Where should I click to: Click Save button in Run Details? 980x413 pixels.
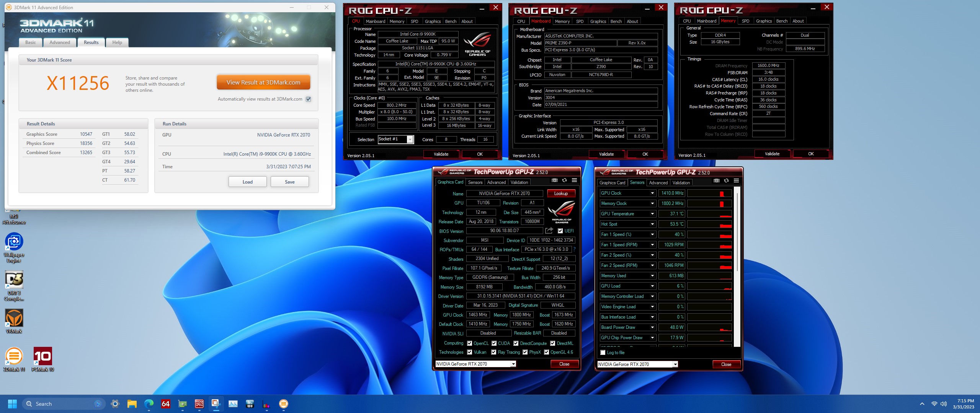(x=290, y=182)
